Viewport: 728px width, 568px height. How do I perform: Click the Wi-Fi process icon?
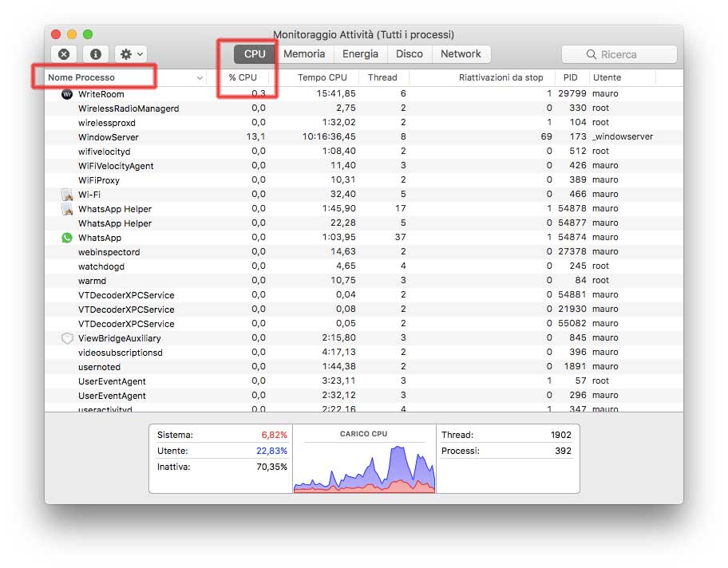(67, 195)
